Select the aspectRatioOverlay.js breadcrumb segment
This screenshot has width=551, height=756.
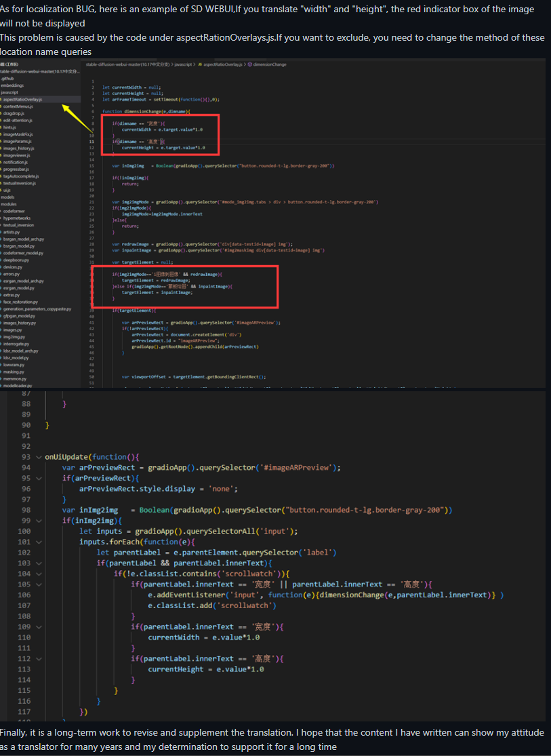(222, 64)
